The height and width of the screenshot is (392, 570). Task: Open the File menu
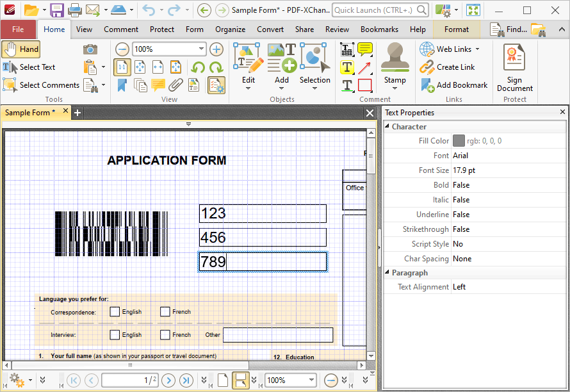(x=18, y=29)
